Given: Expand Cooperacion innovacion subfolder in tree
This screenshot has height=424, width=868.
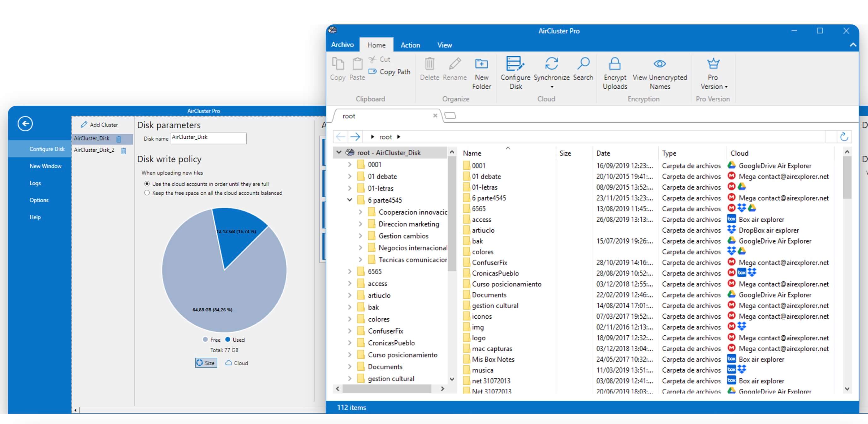Looking at the screenshot, I should (360, 212).
